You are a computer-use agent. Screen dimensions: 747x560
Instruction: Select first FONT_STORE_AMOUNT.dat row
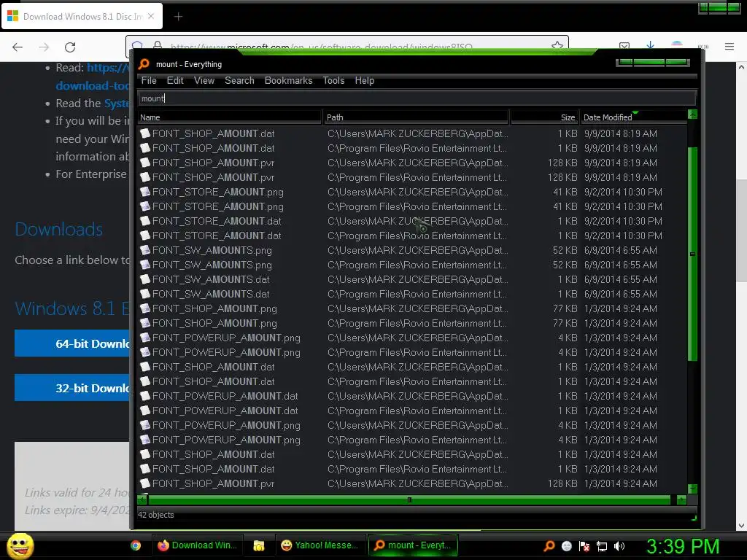(412, 221)
